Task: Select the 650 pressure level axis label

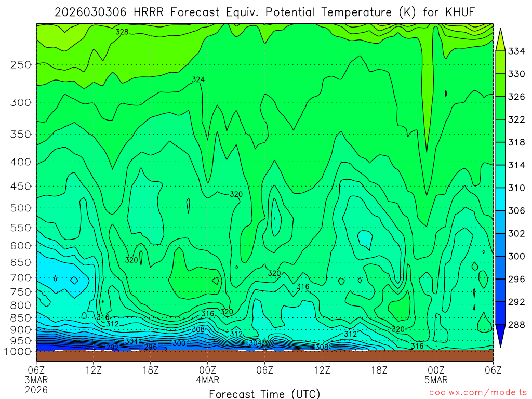Action: [21, 262]
